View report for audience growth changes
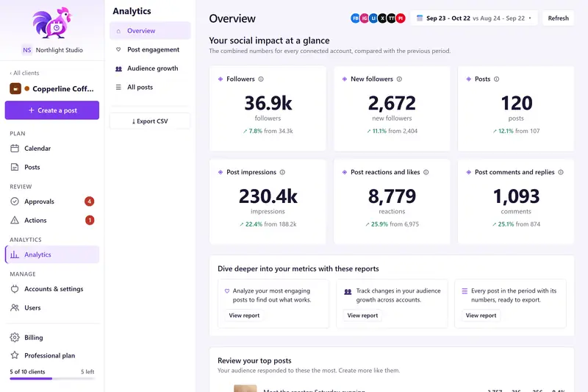This screenshot has height=392, width=588. click(362, 316)
